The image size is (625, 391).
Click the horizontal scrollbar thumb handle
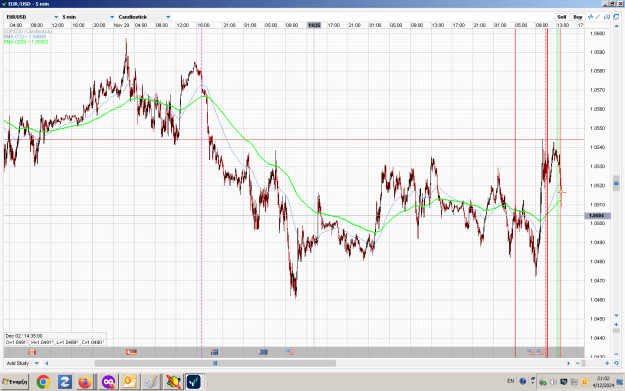[x=215, y=363]
